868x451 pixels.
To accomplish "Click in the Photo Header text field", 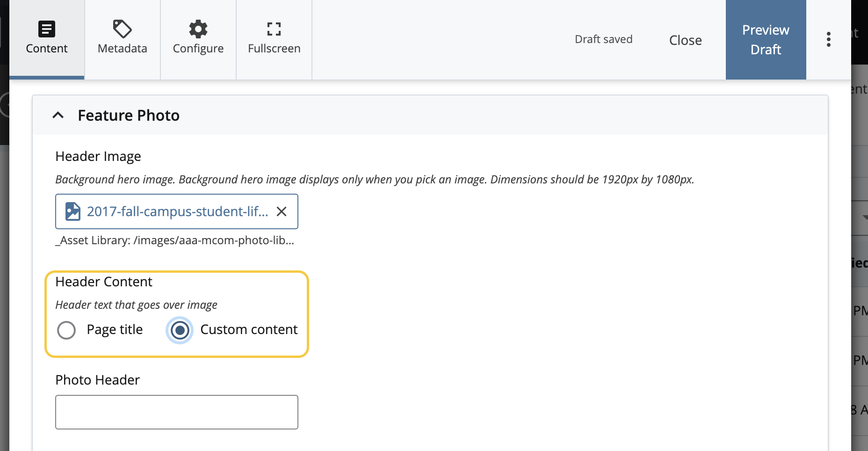I will pos(177,412).
